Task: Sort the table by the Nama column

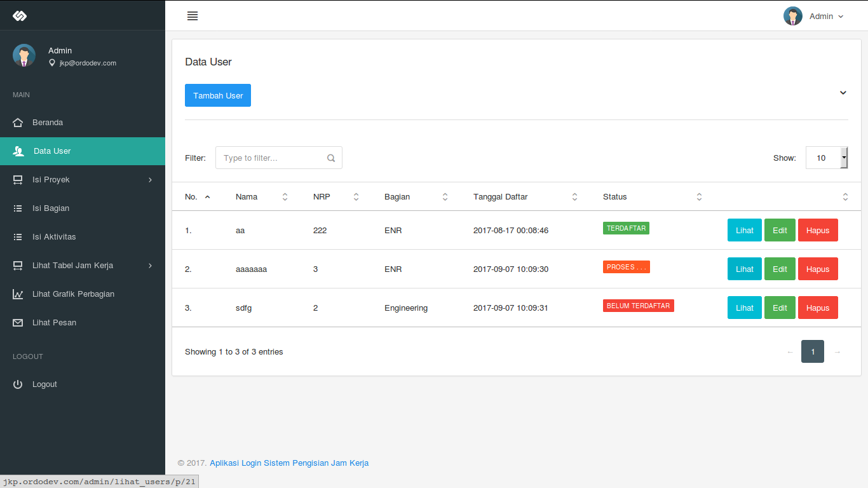Action: pos(262,197)
